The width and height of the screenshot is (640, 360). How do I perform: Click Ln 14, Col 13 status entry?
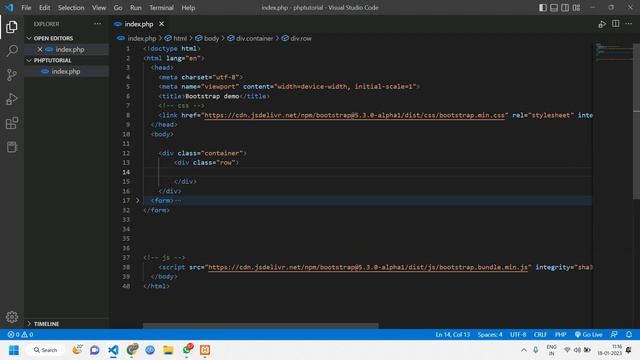click(453, 334)
